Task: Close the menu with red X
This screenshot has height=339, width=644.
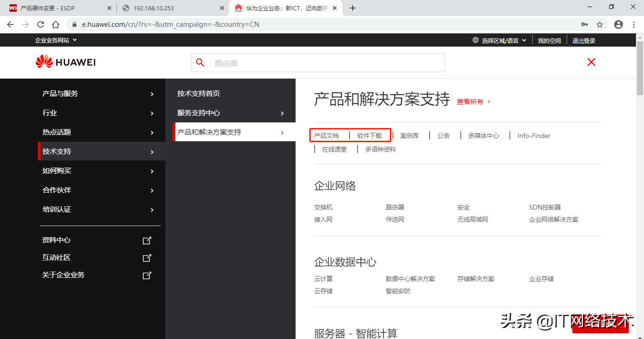Action: pyautogui.click(x=591, y=62)
